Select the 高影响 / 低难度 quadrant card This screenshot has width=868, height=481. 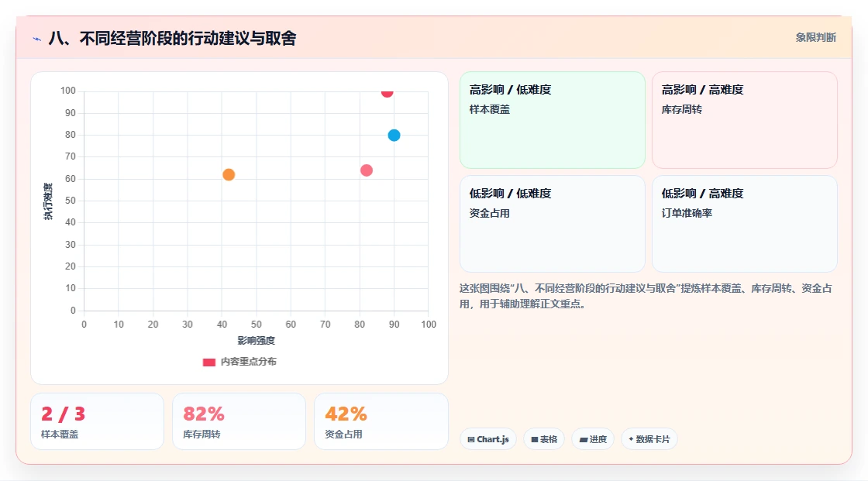click(553, 119)
